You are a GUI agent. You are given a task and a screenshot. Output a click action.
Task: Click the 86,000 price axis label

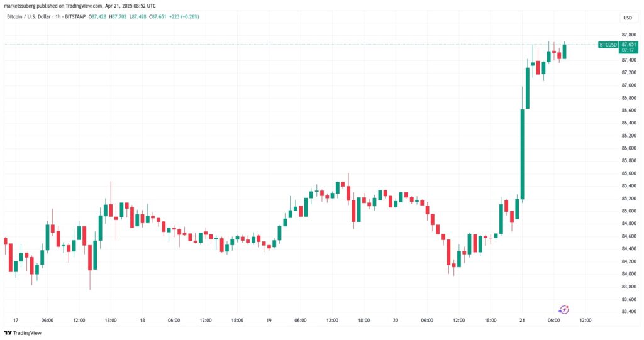pyautogui.click(x=630, y=148)
